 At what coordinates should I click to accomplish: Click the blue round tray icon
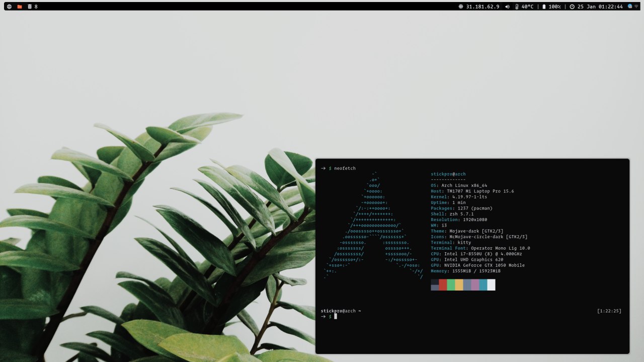point(630,7)
